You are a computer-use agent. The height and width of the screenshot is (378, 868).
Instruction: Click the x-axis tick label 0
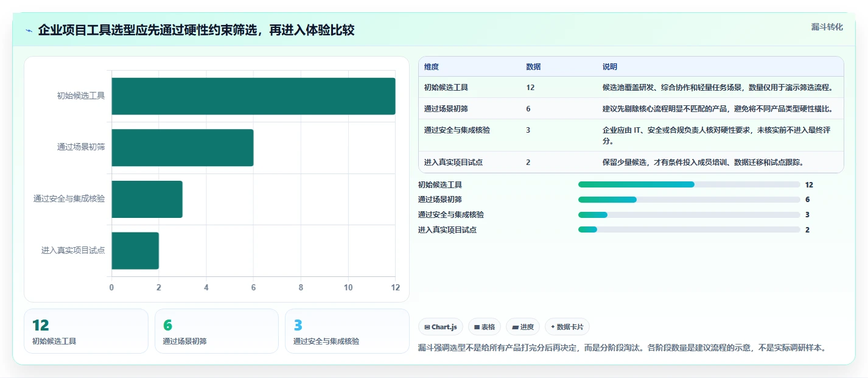tap(111, 287)
